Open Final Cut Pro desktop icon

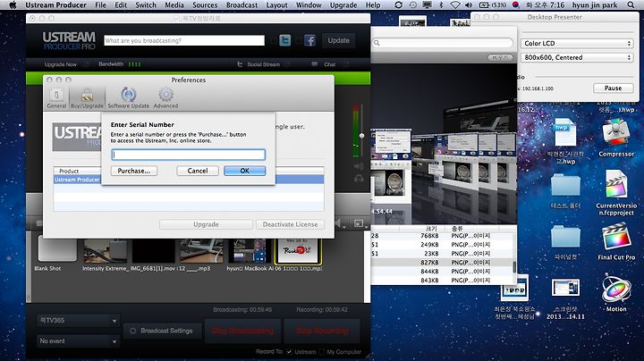616,242
